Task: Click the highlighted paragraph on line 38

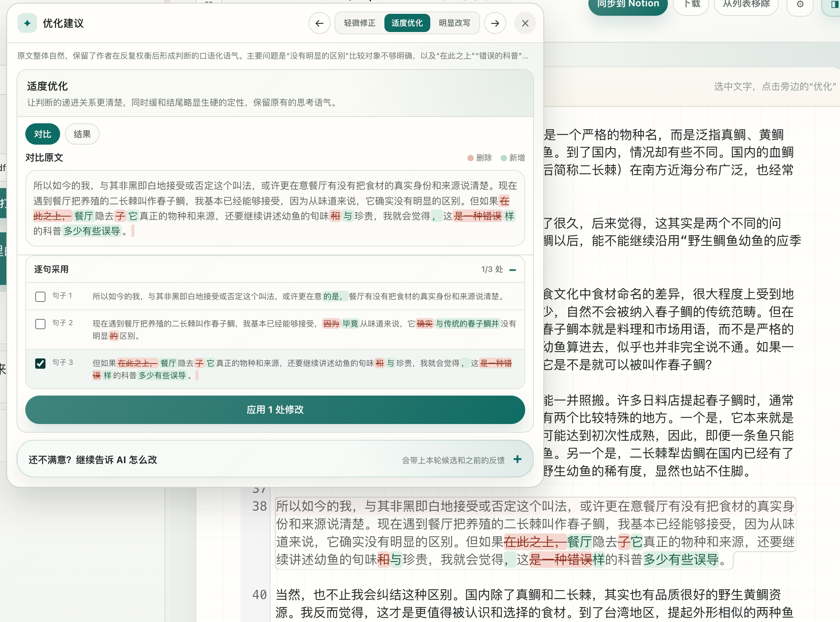Action: [x=535, y=533]
